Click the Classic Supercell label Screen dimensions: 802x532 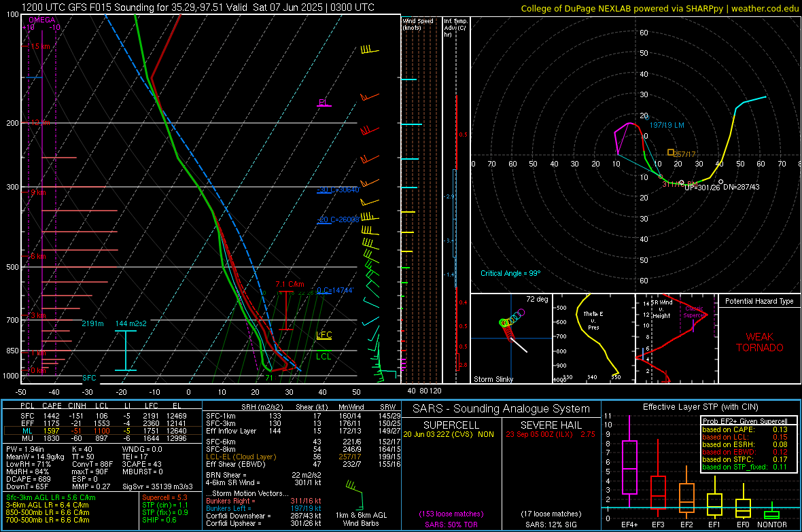694,312
